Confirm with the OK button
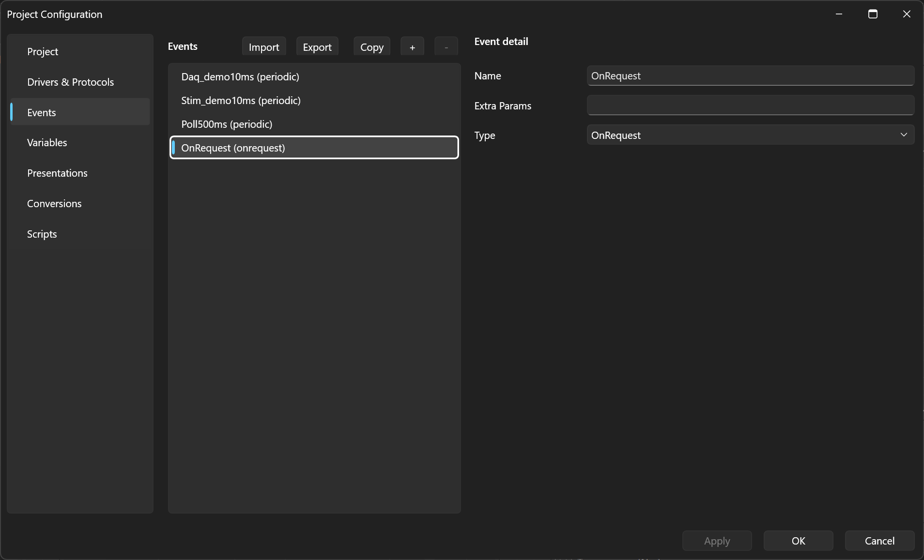The height and width of the screenshot is (560, 924). point(798,541)
